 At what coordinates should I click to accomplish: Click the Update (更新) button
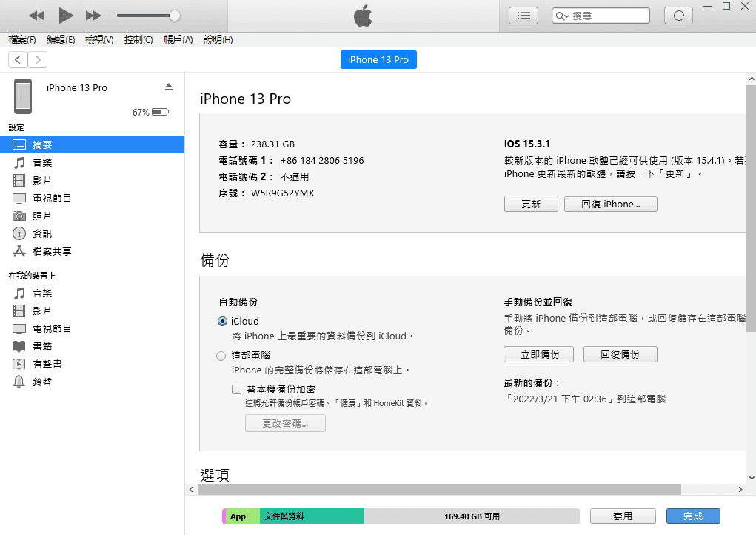pyautogui.click(x=531, y=205)
